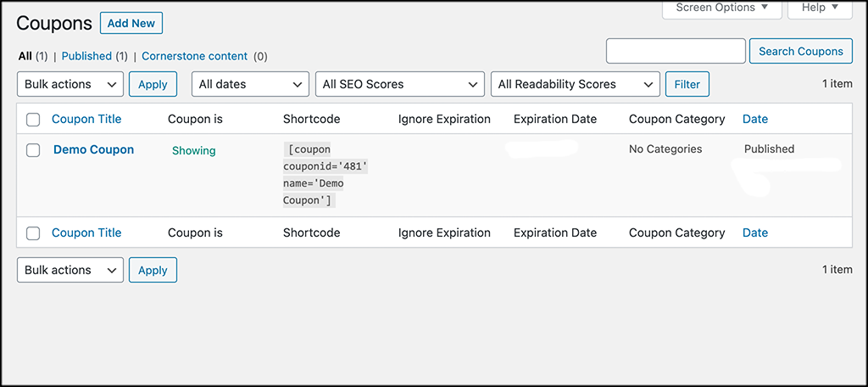Open the Screen Options tab

722,8
